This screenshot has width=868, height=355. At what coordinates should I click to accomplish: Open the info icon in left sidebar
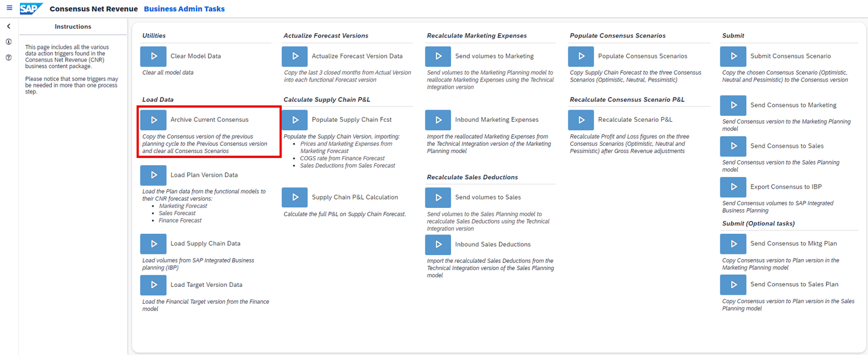pyautogui.click(x=8, y=42)
